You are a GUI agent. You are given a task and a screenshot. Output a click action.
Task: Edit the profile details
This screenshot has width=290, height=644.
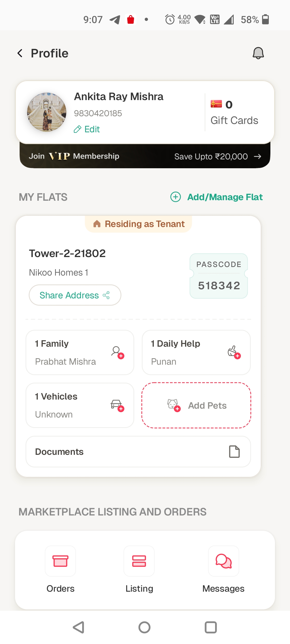(87, 129)
